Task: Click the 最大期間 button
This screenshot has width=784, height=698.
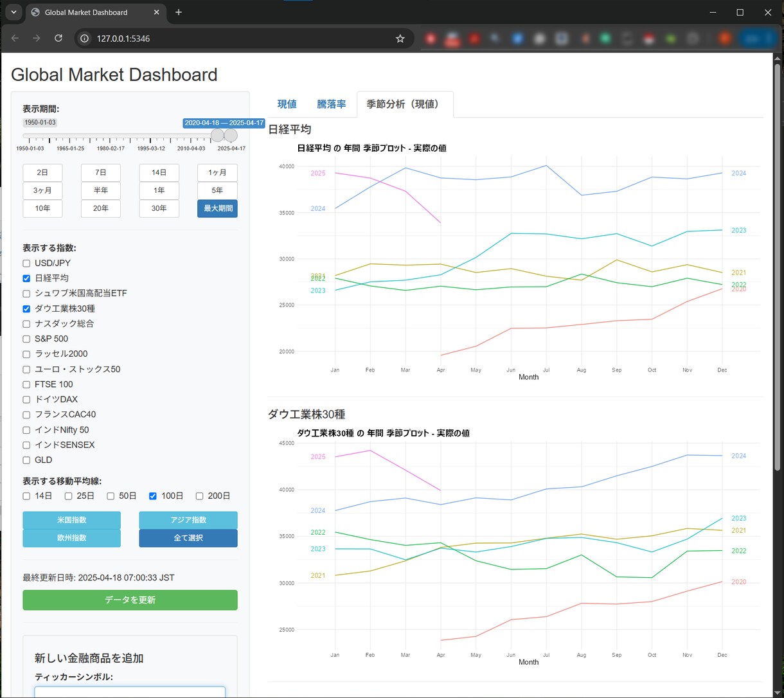Action: pyautogui.click(x=217, y=209)
